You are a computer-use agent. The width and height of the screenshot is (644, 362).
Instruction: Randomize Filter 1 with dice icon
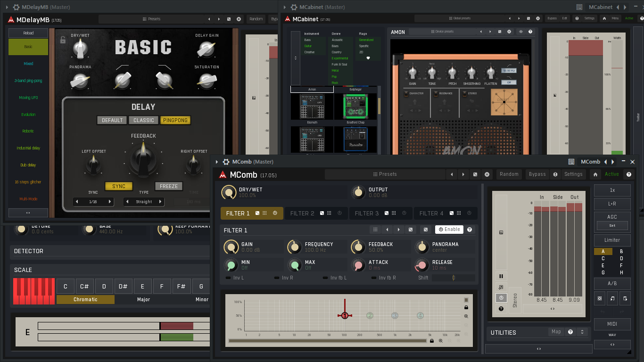pos(411,230)
